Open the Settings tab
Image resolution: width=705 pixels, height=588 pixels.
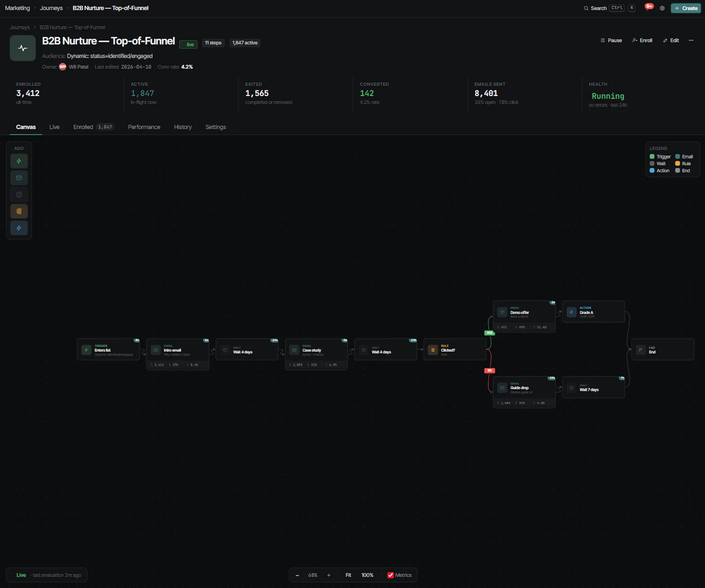(x=215, y=127)
